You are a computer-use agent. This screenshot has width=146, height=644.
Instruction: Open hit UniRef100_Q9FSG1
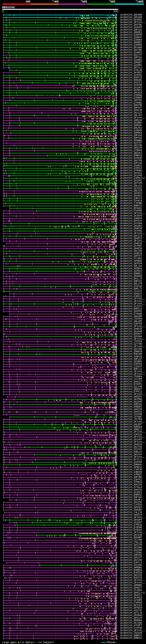point(131,30)
